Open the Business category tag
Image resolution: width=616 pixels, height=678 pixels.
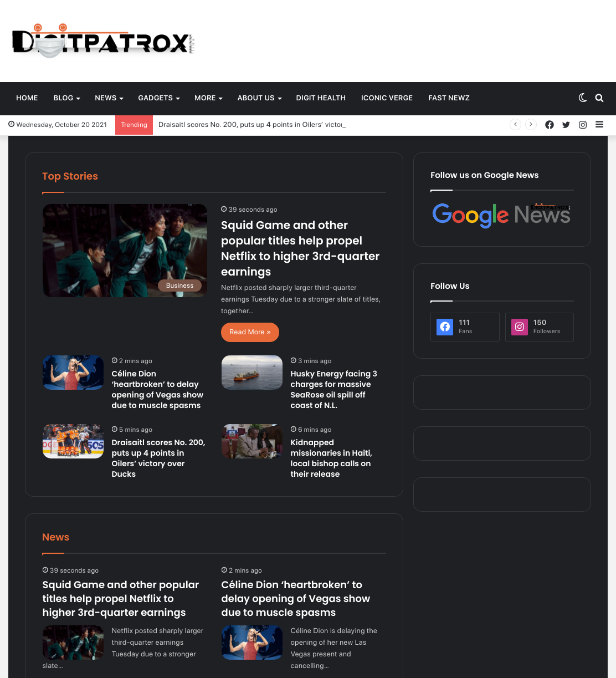coord(179,286)
